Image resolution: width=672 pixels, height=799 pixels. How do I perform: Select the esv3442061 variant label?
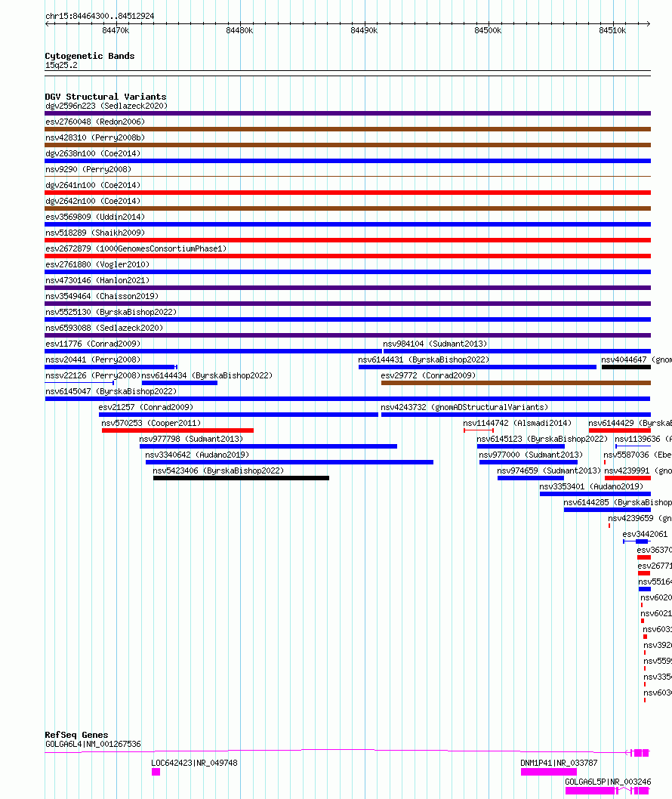645,534
